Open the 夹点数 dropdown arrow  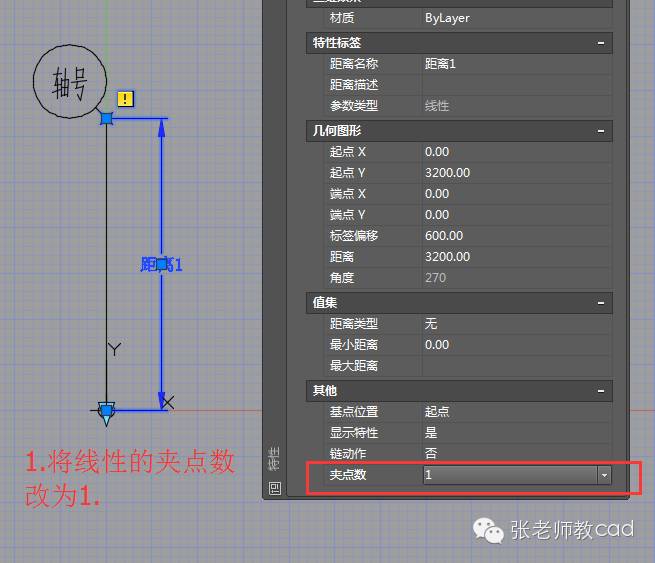click(x=604, y=475)
